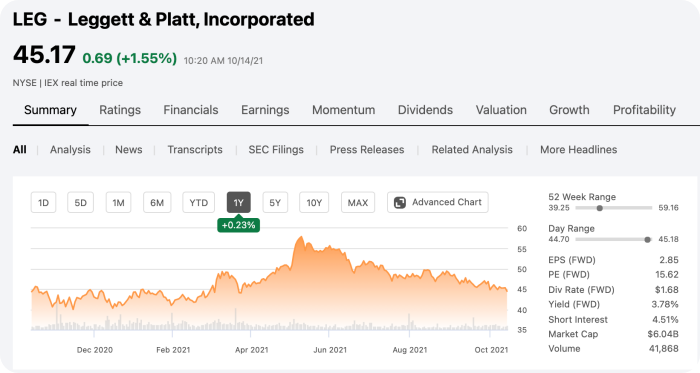700x373 pixels.
Task: Select the 5D chart range
Action: tap(80, 203)
